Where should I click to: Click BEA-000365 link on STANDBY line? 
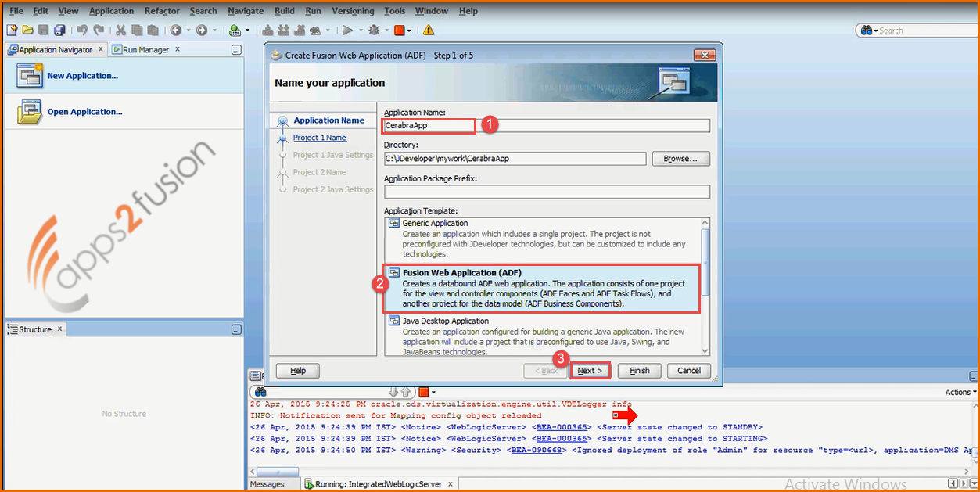click(x=560, y=427)
